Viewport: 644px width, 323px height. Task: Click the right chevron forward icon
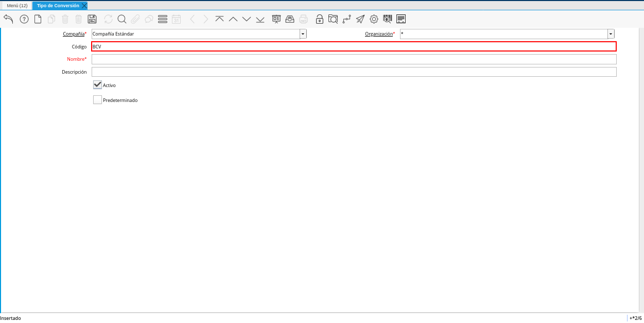point(206,19)
